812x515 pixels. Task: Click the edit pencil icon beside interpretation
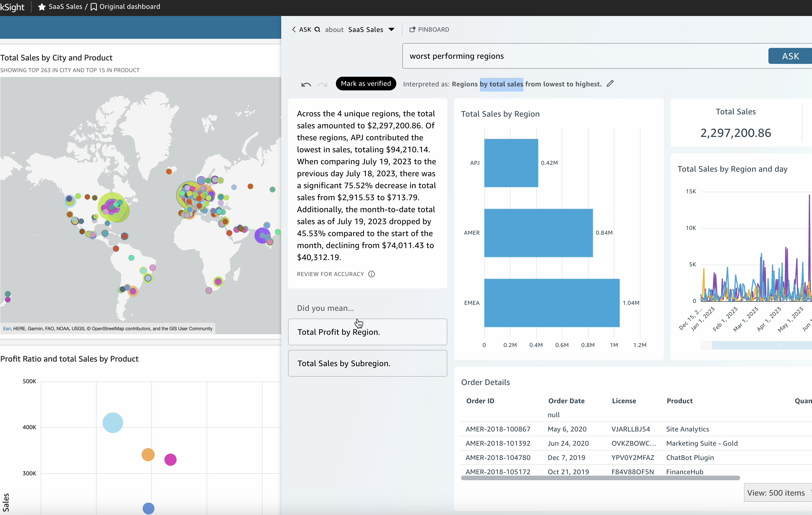click(610, 84)
